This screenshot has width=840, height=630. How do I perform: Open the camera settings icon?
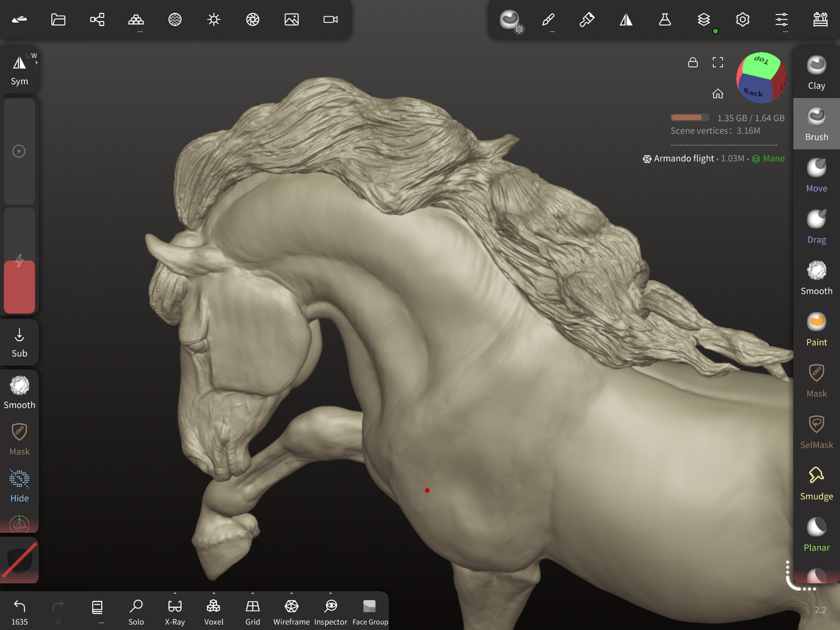pos(330,20)
